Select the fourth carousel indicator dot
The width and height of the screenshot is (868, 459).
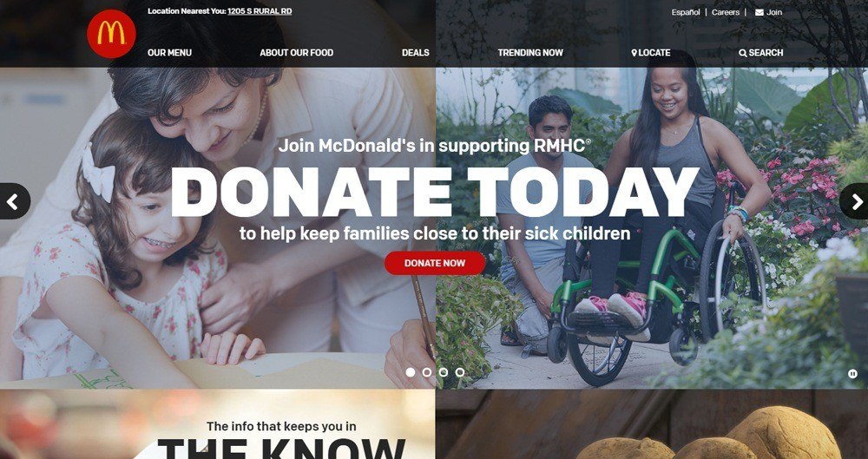coord(460,372)
